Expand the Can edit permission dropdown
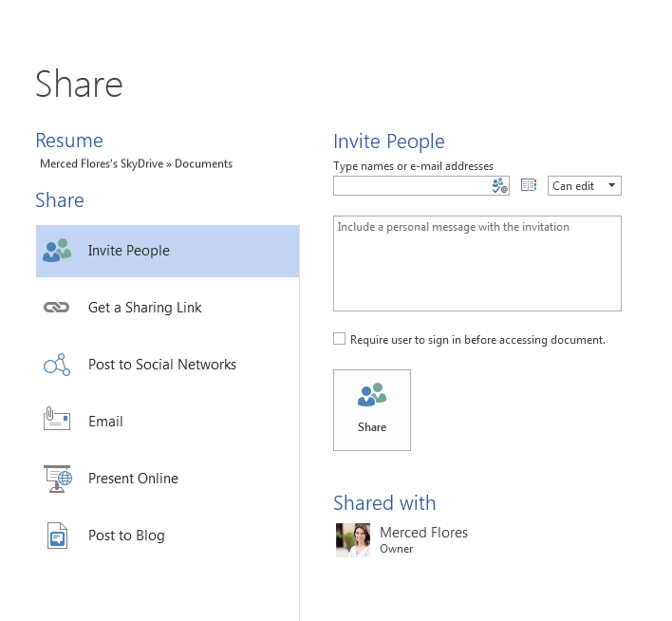This screenshot has width=672, height=621. click(x=584, y=186)
